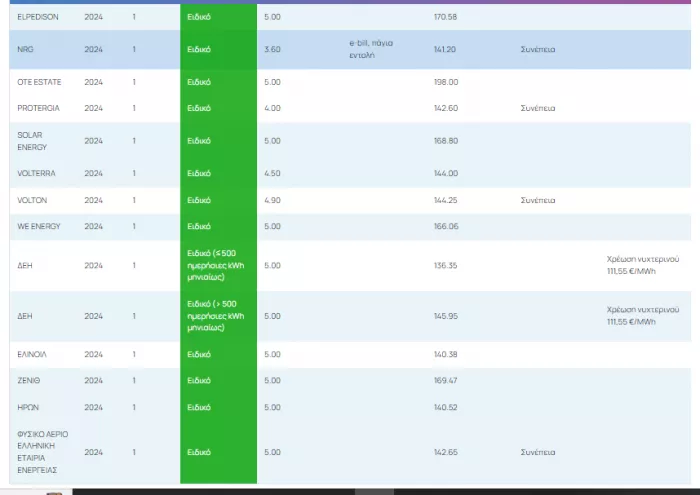The width and height of the screenshot is (700, 495).
Task: Click the NRG provider name
Action: click(x=25, y=49)
